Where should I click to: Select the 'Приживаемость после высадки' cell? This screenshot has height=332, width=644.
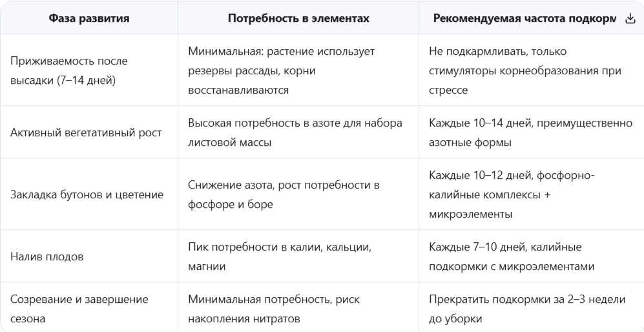point(88,70)
